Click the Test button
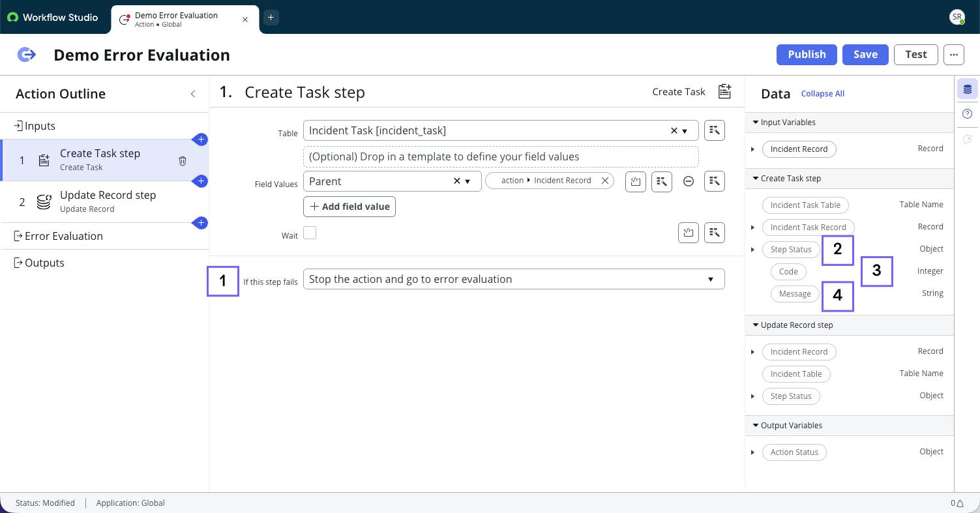The height and width of the screenshot is (513, 980). pos(915,55)
